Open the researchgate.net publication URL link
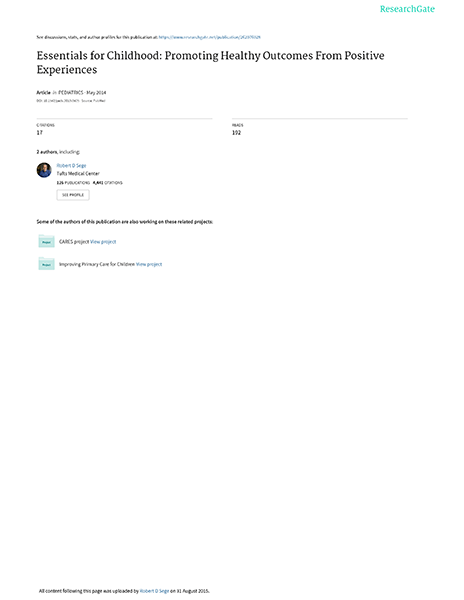 pyautogui.click(x=210, y=37)
